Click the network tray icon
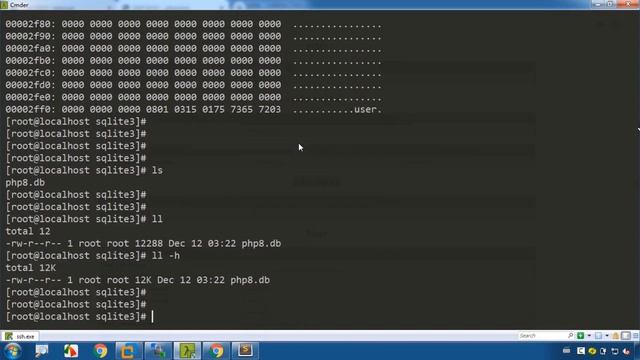This screenshot has width=640, height=360. 615,351
